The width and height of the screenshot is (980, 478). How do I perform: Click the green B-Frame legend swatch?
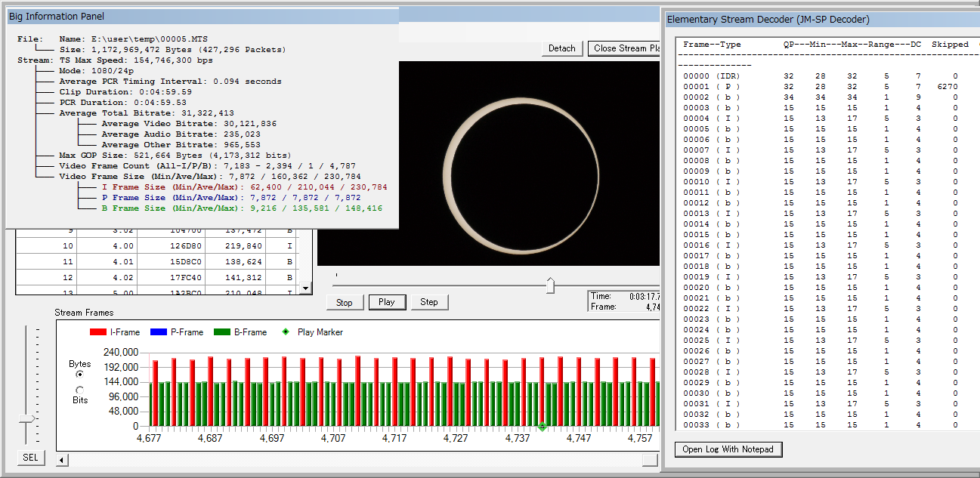(x=222, y=332)
